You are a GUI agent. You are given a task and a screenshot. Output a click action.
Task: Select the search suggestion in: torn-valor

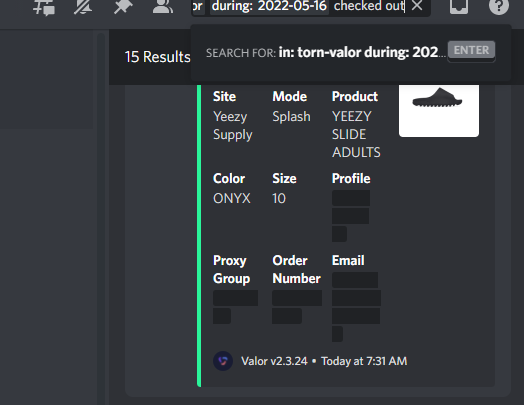tap(351, 52)
